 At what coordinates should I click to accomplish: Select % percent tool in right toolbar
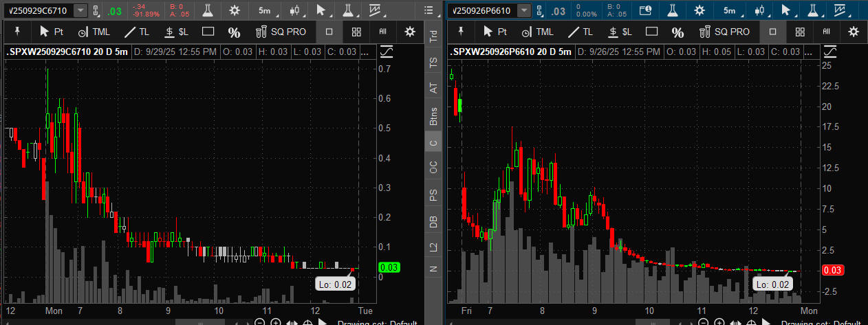tap(677, 32)
